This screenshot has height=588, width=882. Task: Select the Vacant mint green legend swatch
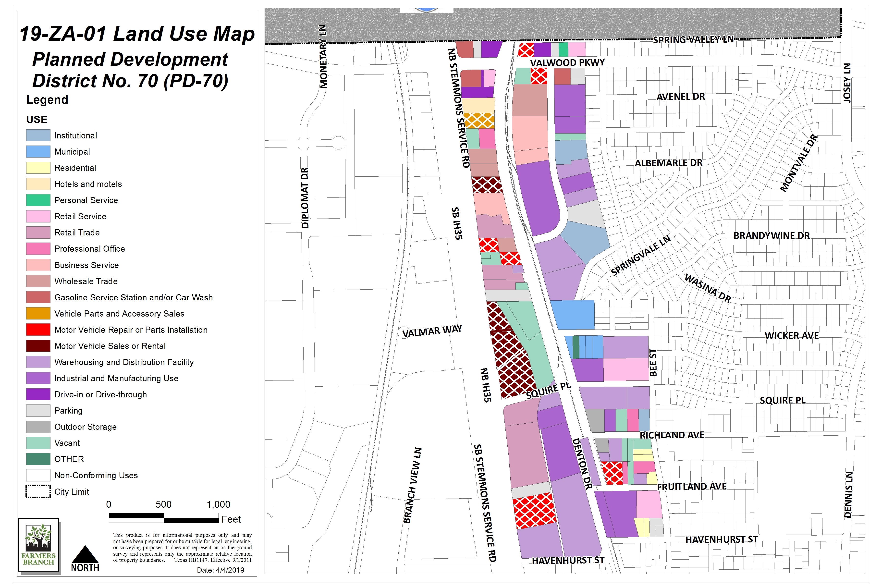(x=38, y=443)
